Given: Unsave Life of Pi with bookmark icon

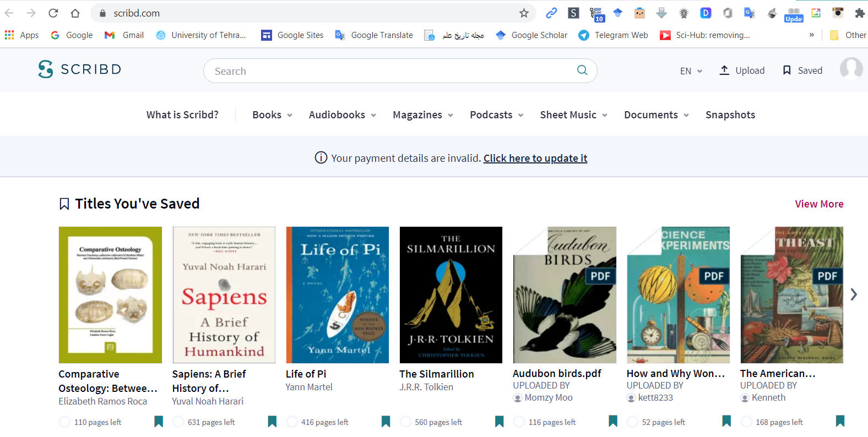Looking at the screenshot, I should [386, 422].
